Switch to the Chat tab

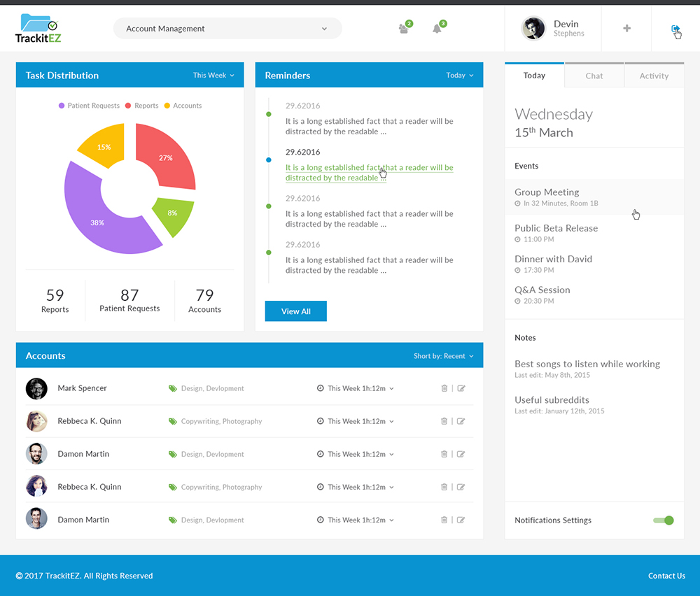click(x=594, y=75)
